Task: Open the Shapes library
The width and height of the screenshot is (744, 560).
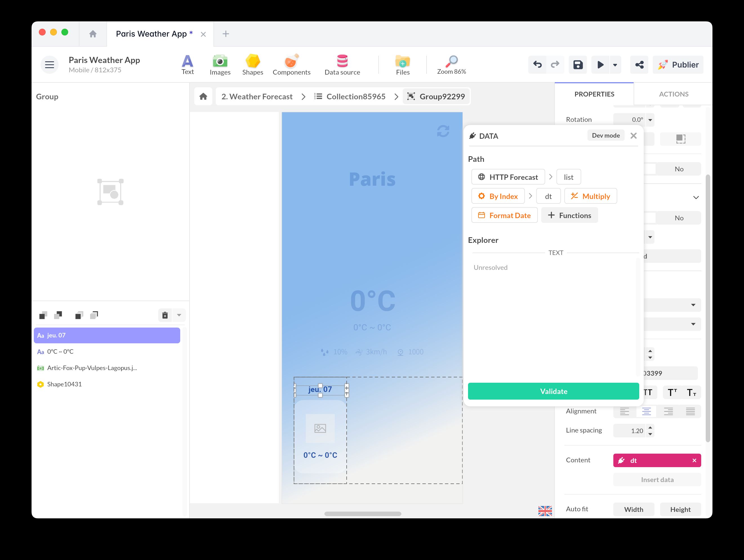Action: pyautogui.click(x=253, y=64)
